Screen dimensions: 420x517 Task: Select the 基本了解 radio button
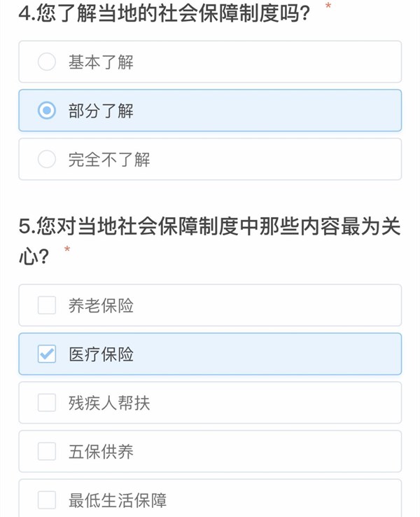pyautogui.click(x=47, y=62)
